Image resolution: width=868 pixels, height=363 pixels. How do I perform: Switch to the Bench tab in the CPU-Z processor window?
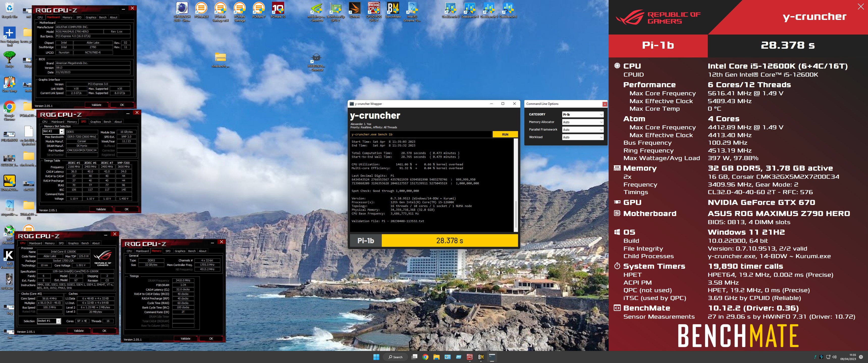[85, 244]
